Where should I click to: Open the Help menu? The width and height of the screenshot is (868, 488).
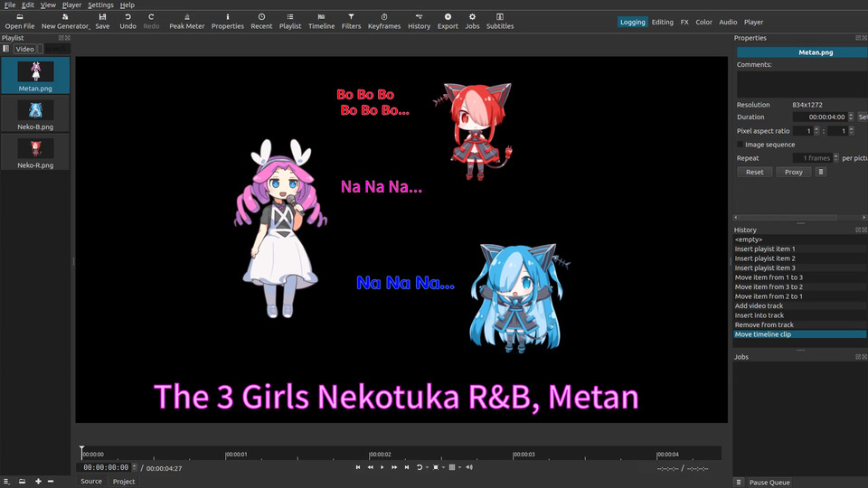pos(127,5)
